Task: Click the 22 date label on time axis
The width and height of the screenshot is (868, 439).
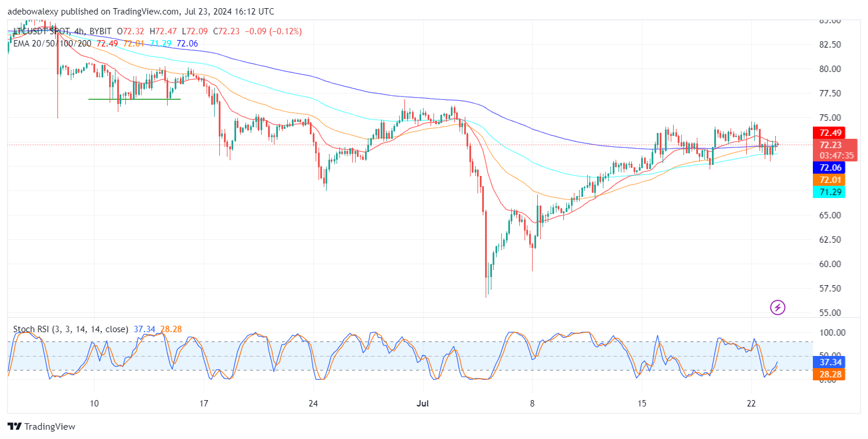Action: pyautogui.click(x=751, y=403)
